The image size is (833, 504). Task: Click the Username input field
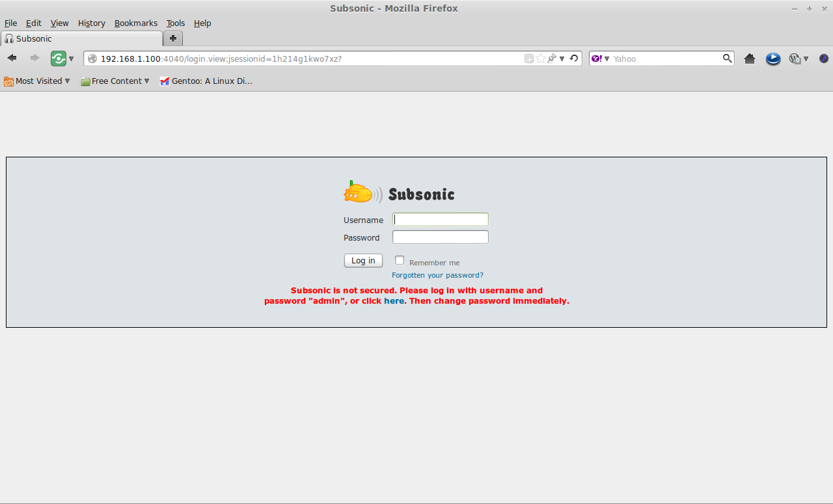coord(441,220)
